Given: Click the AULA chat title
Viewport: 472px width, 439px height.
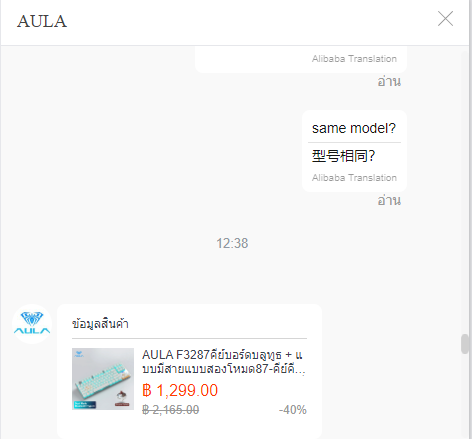Looking at the screenshot, I should pyautogui.click(x=42, y=21).
